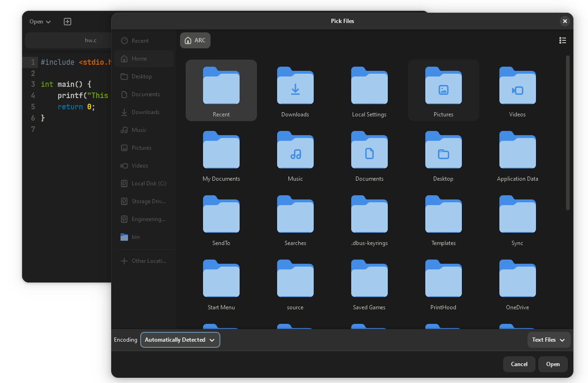Click the '#include' line in editor

tap(76, 62)
